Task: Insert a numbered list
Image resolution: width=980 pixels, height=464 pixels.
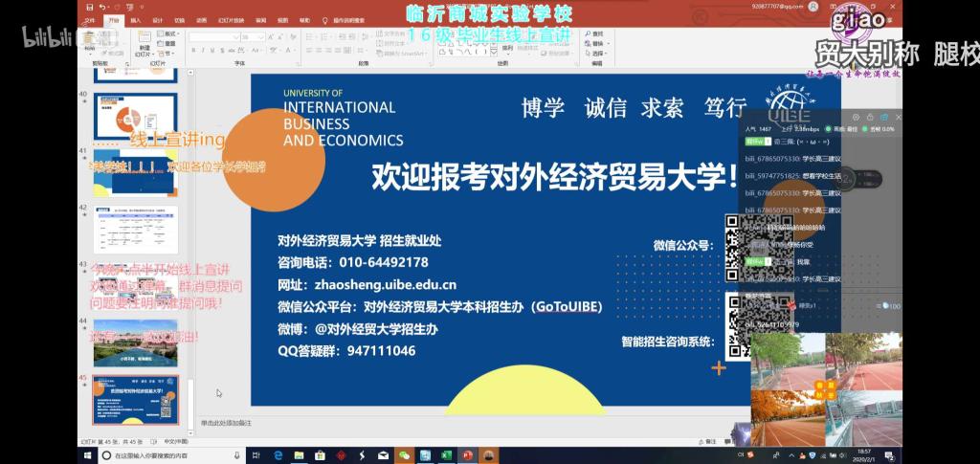Action: coord(326,36)
